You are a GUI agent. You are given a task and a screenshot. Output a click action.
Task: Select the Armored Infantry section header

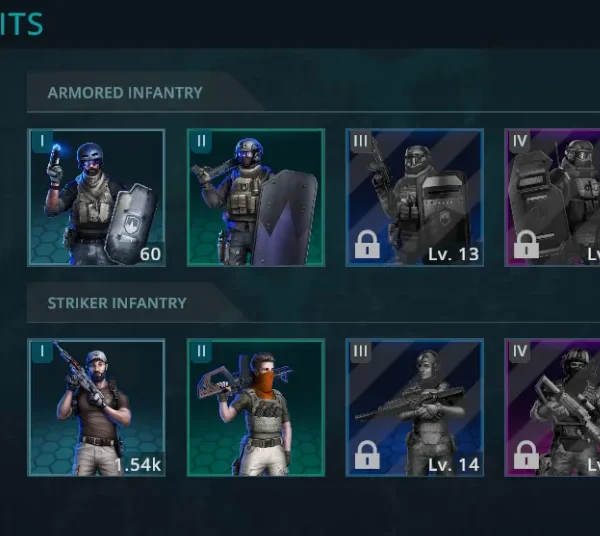[125, 93]
